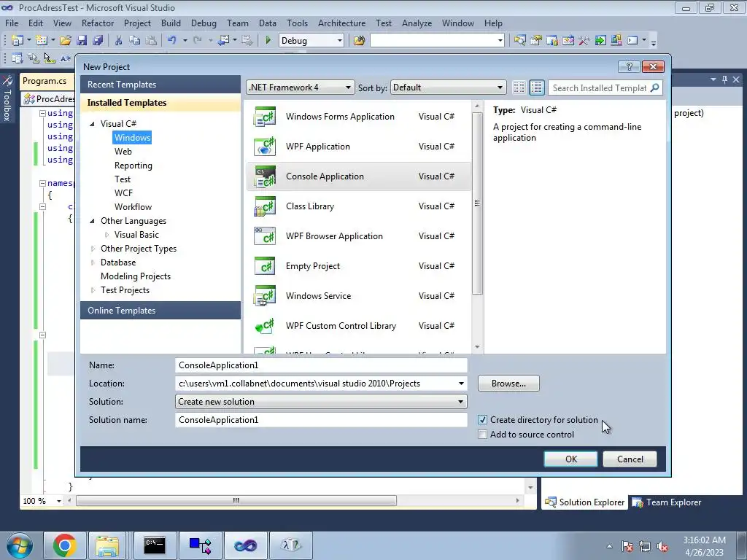Select the WPF Custom Control Library template
Viewport: 747px width, 560px height.
point(358,326)
